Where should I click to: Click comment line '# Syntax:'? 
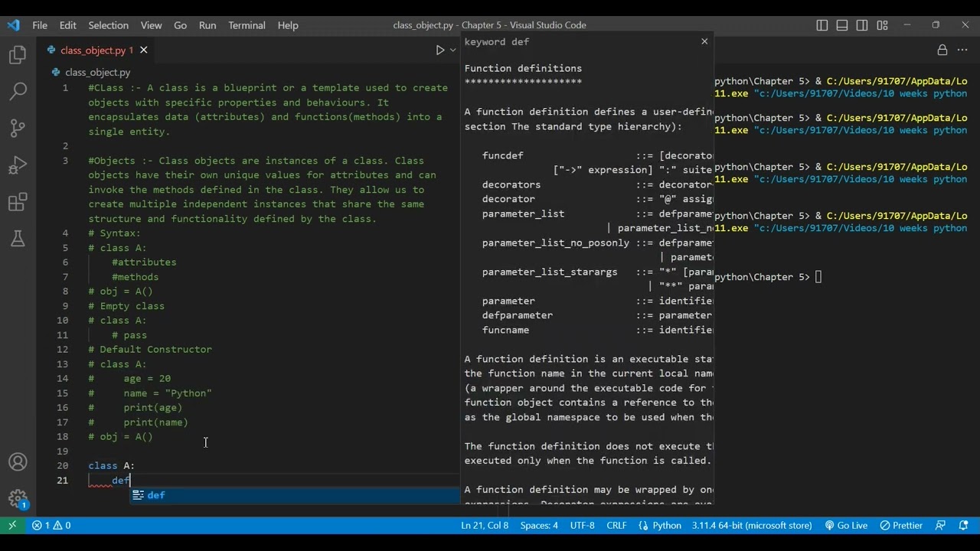click(114, 233)
